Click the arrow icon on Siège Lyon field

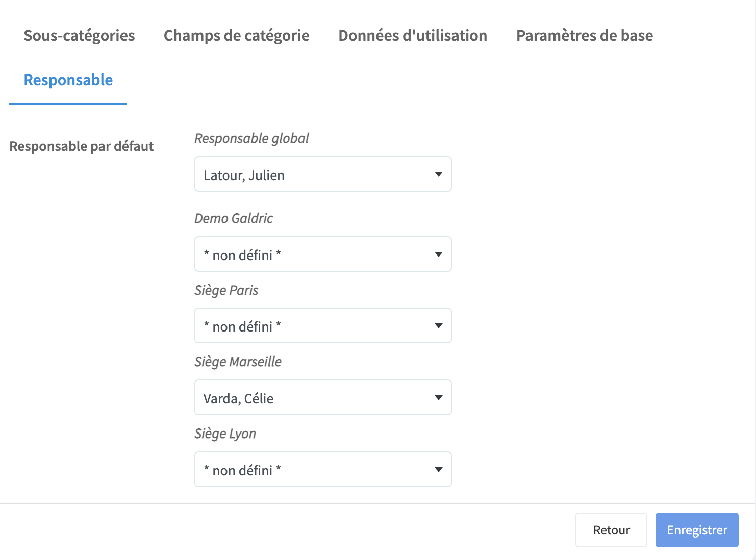(x=438, y=470)
